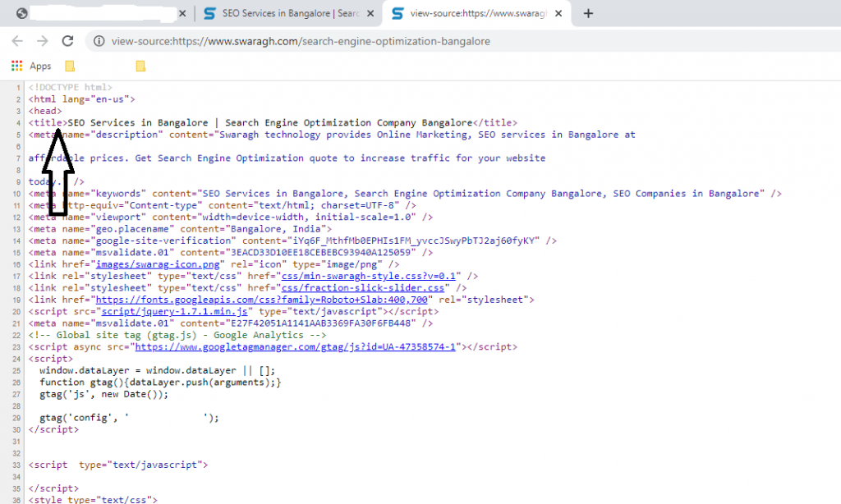Switch to SEO Services in Bangalore tab
Image resolution: width=841 pixels, height=504 pixels.
tap(288, 13)
